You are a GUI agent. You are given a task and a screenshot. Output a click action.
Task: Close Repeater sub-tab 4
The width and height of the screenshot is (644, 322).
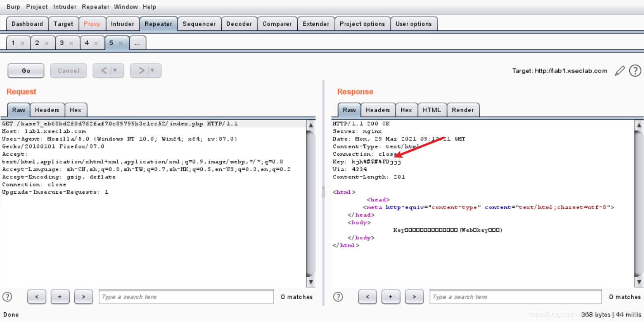tap(96, 43)
